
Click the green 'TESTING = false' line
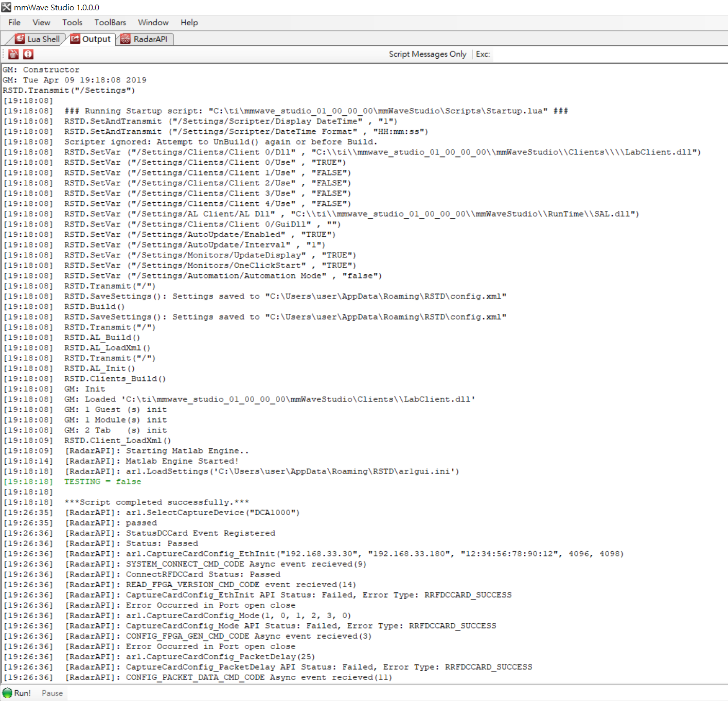pyautogui.click(x=72, y=481)
